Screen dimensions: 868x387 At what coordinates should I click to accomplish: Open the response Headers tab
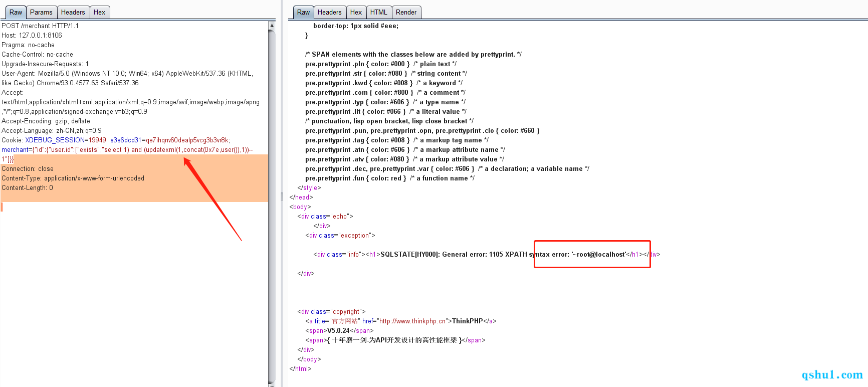pyautogui.click(x=330, y=12)
